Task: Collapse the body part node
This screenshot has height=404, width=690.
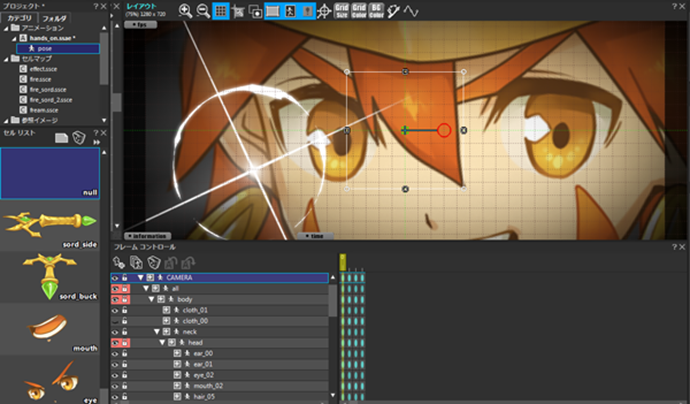Action: click(151, 299)
